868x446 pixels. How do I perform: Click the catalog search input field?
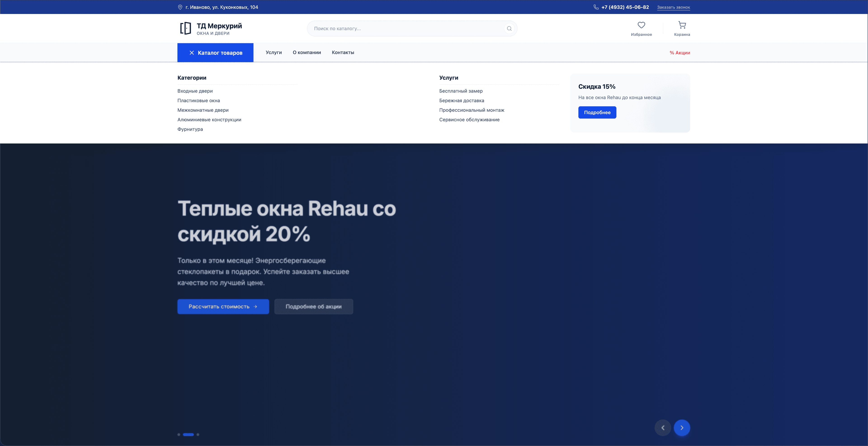[412, 29]
